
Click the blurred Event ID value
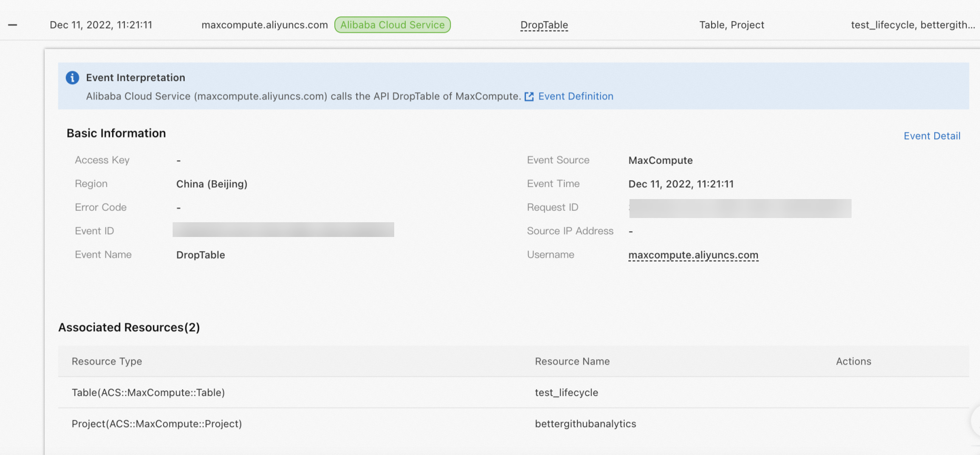pos(283,230)
